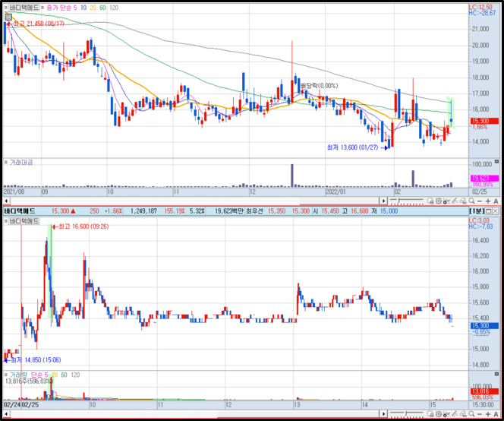504x421 pixels.
Task: Collapse the minute volume panel using its corner button
Action: [496, 375]
